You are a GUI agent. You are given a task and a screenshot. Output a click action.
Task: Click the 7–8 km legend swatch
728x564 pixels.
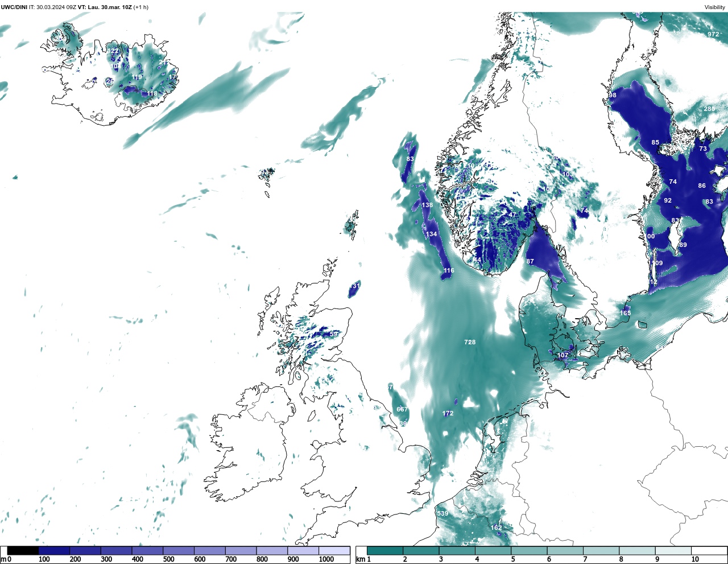[601, 550]
